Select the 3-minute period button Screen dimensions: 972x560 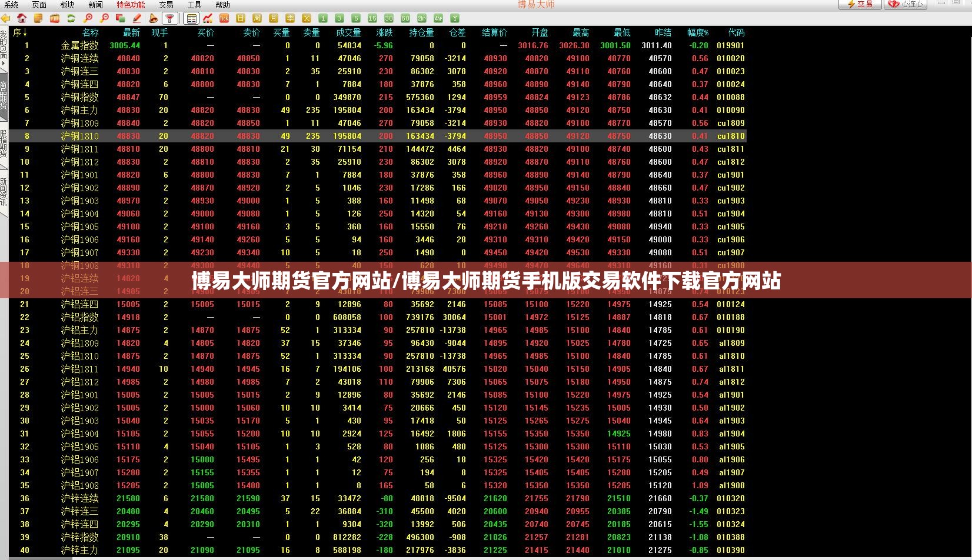[339, 18]
